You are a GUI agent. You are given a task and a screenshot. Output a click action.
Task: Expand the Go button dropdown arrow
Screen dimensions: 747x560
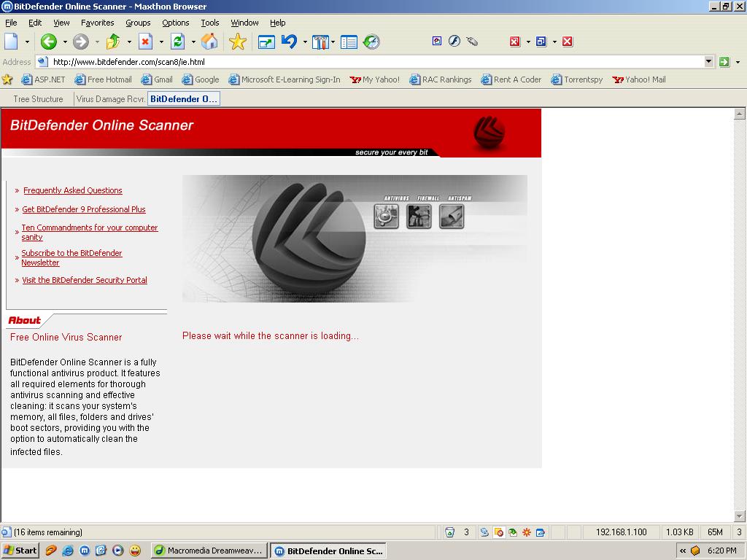(738, 62)
